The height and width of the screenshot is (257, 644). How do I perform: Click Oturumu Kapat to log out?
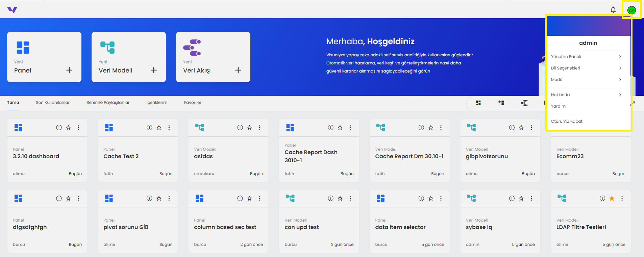[x=567, y=121]
